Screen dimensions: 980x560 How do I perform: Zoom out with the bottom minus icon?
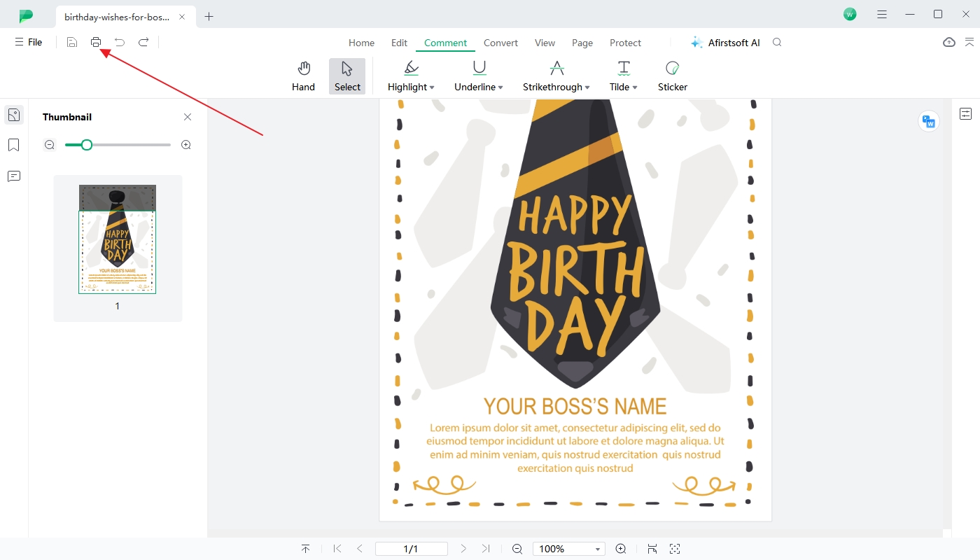(x=517, y=549)
